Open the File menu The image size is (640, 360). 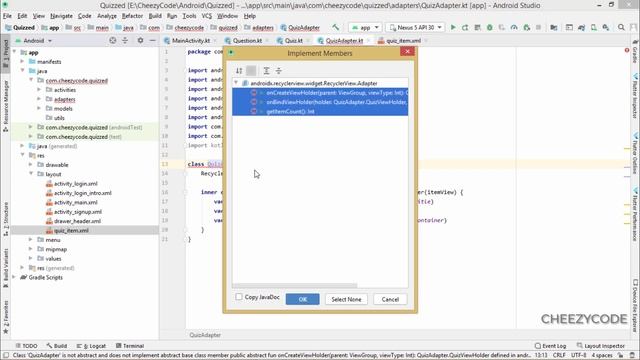[x=7, y=16]
